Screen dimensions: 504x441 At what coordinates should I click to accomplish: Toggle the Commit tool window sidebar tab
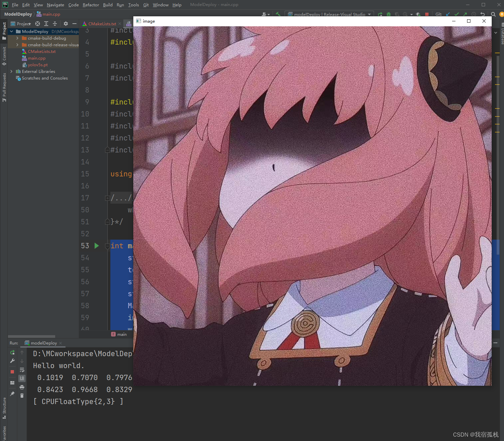(x=4, y=56)
